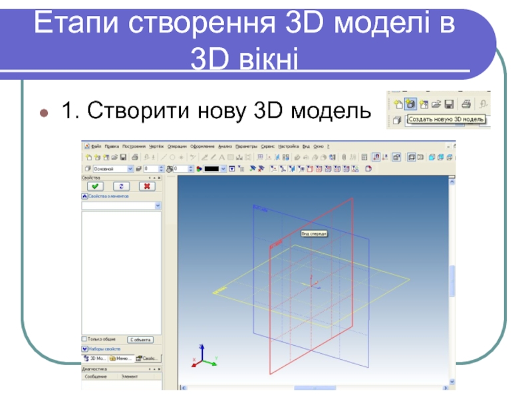Toggle the highlighted properties window button in toolbar
Screen dimensions: 532x399
pos(396,157)
